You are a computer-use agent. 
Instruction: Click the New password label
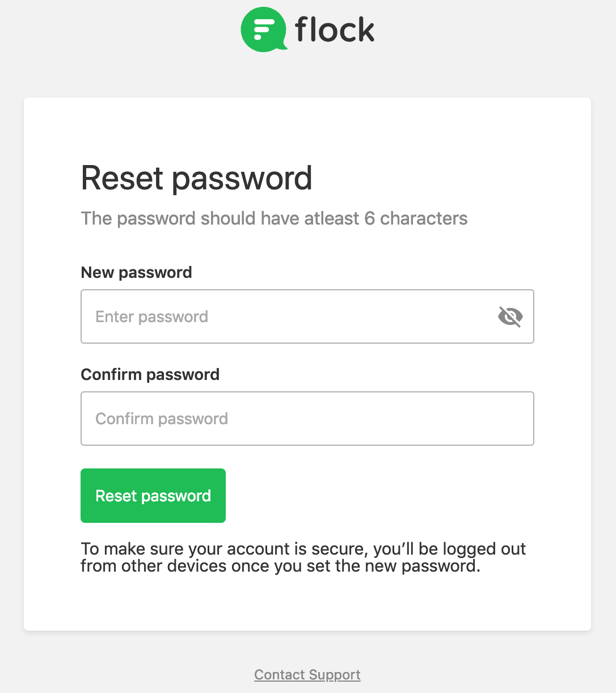coord(136,272)
